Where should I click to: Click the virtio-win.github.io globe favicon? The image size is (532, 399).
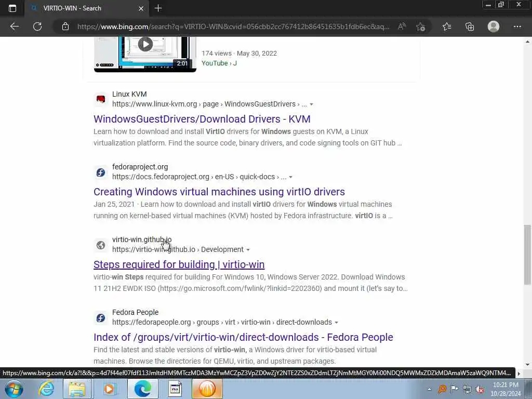tap(101, 245)
